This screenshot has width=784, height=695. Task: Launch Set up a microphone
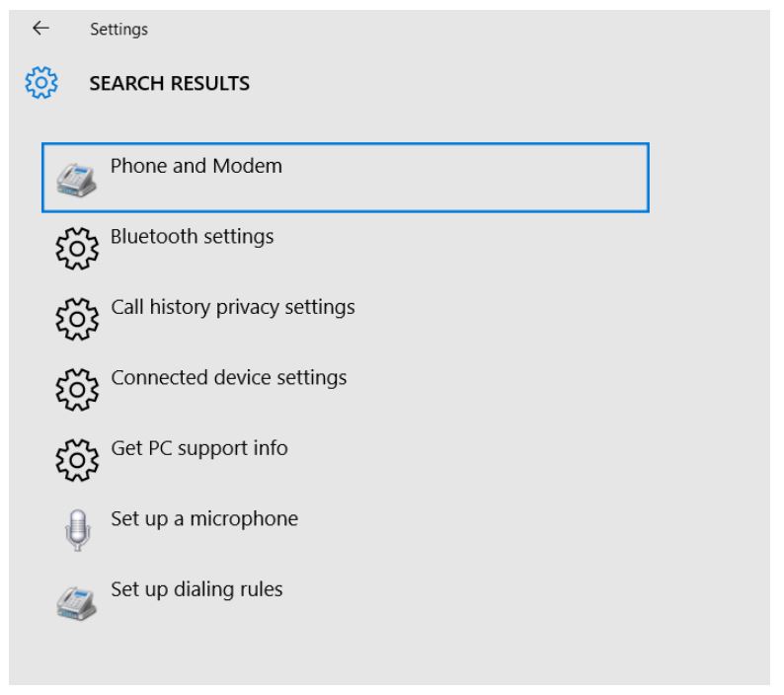pyautogui.click(x=204, y=519)
